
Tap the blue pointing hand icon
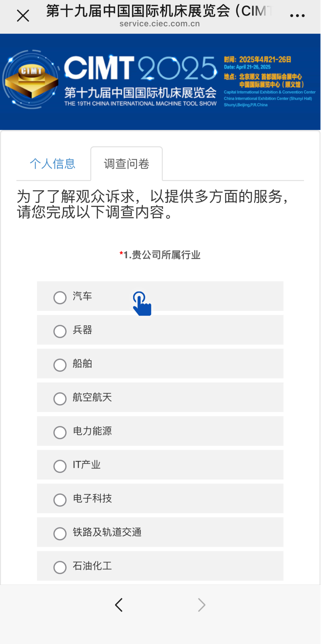pyautogui.click(x=142, y=303)
